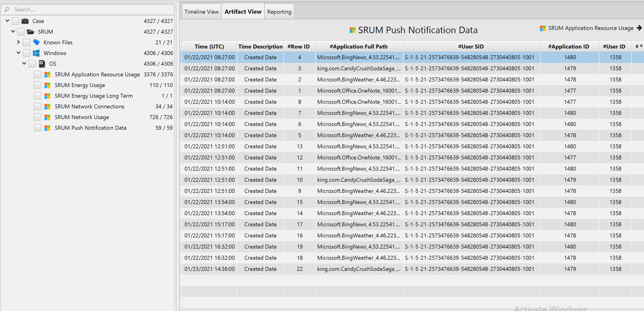Click the Known Files tag icon
The image size is (644, 311).
[x=36, y=42]
